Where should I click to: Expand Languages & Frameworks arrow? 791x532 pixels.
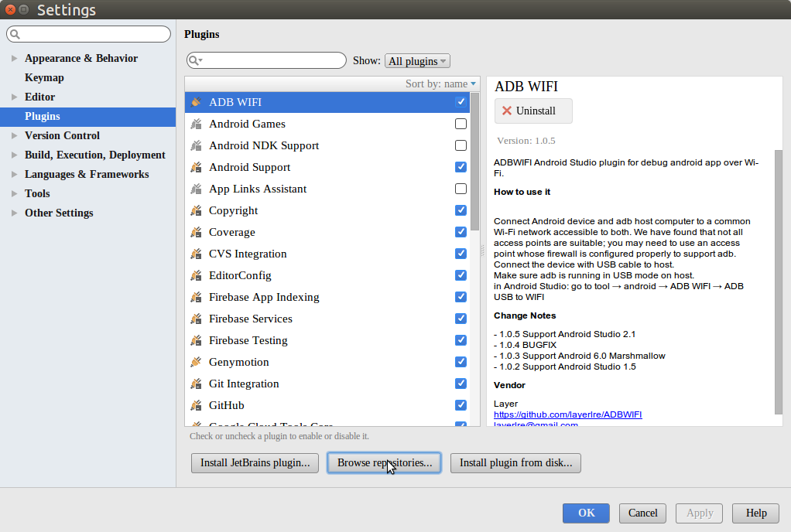tap(14, 174)
